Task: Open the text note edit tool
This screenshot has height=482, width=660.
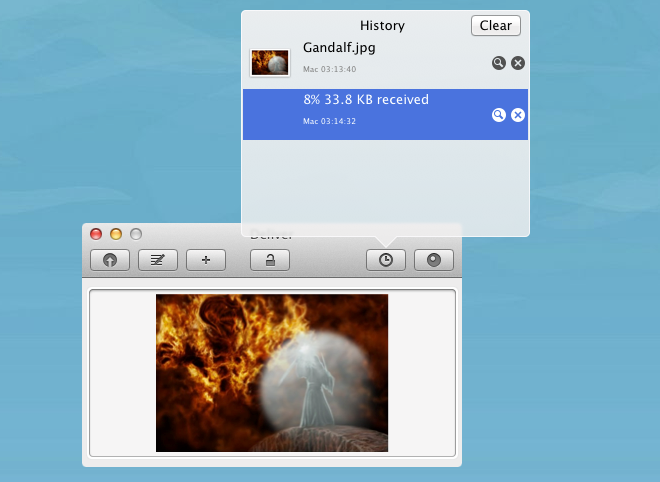Action: click(158, 260)
